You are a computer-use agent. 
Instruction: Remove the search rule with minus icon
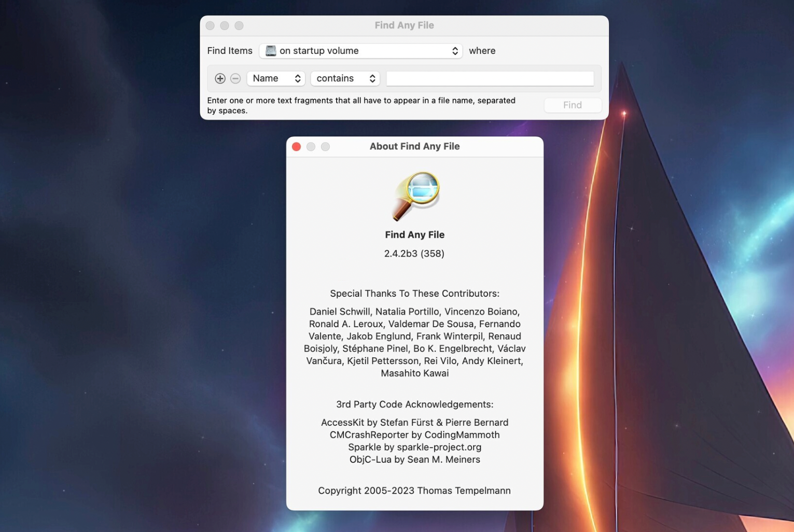[235, 78]
